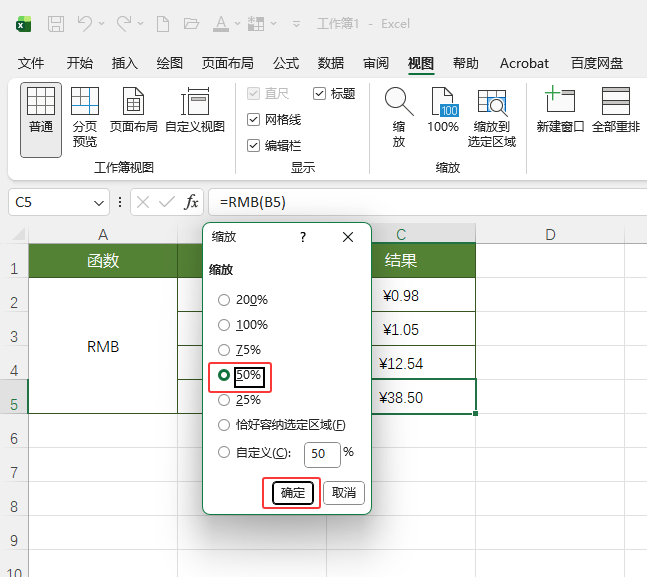
Task: Click the font color A icon
Action: (x=221, y=24)
